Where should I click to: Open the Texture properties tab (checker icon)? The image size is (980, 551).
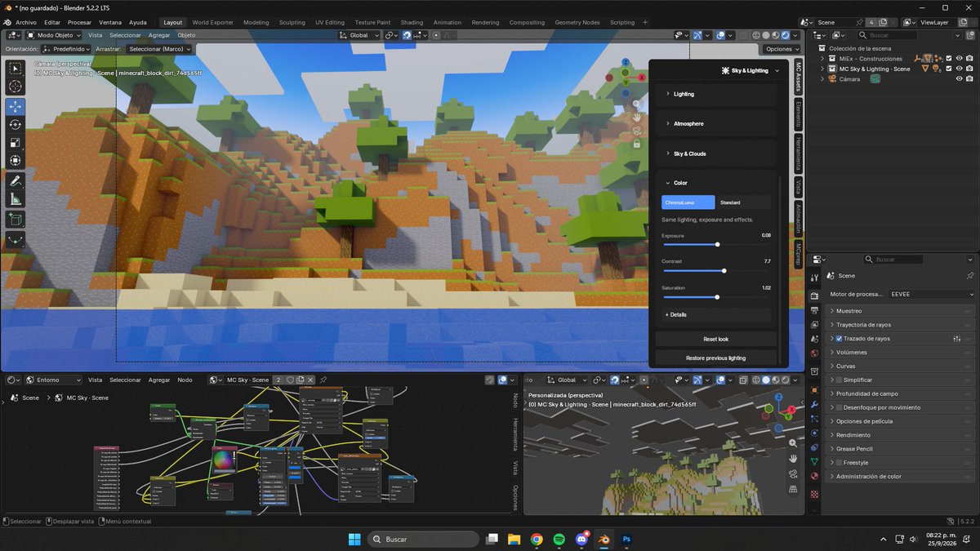tap(814, 495)
